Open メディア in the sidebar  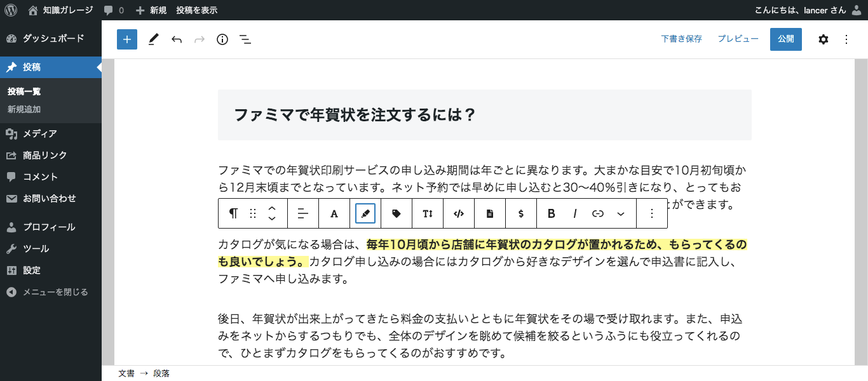tap(51, 134)
